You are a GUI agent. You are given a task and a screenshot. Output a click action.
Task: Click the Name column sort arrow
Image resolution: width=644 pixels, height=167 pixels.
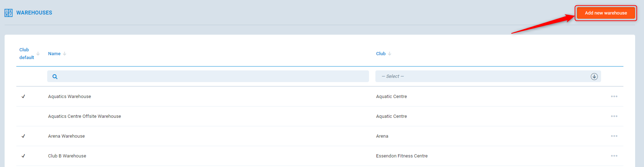coord(65,54)
